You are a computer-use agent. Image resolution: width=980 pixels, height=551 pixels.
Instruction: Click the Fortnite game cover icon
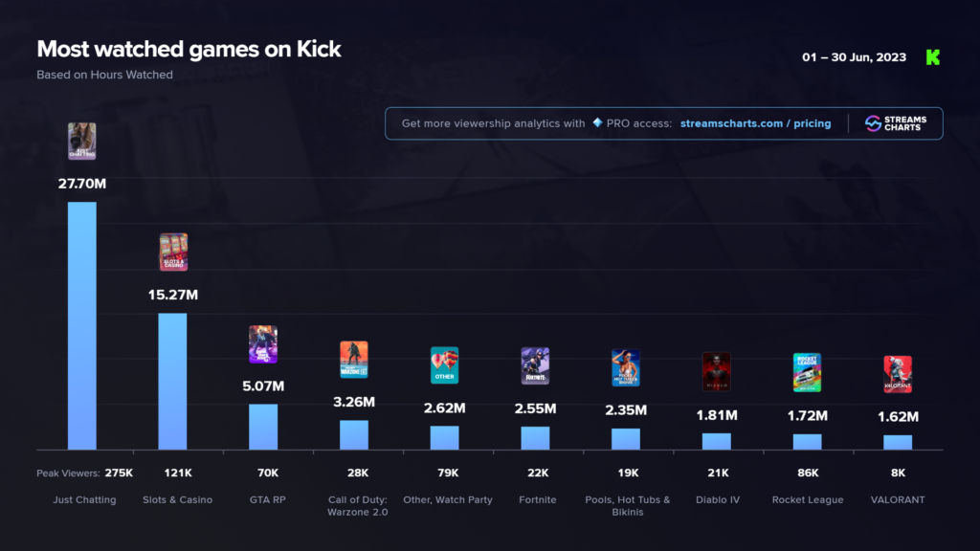pos(535,366)
